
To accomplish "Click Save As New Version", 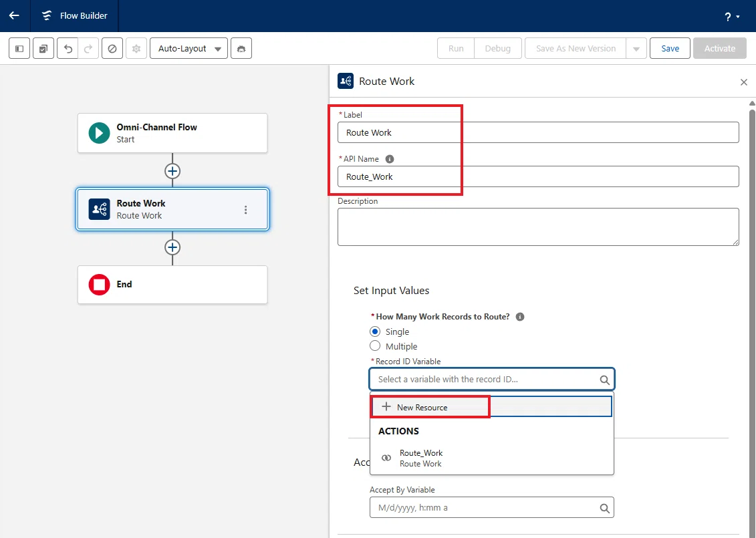I will click(576, 48).
